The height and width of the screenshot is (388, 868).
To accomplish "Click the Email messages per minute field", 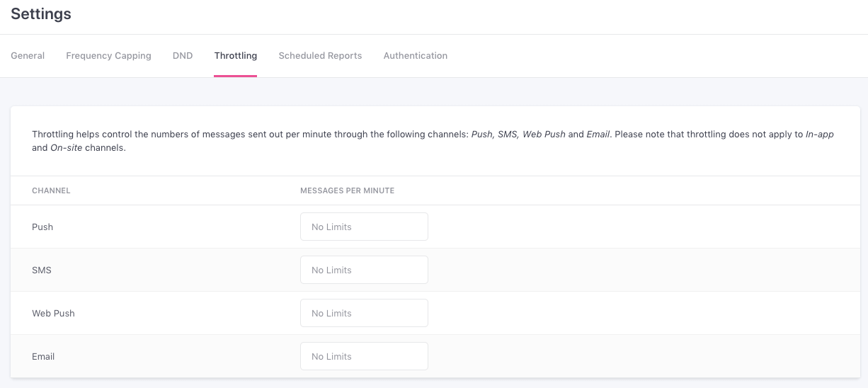I will [x=364, y=357].
